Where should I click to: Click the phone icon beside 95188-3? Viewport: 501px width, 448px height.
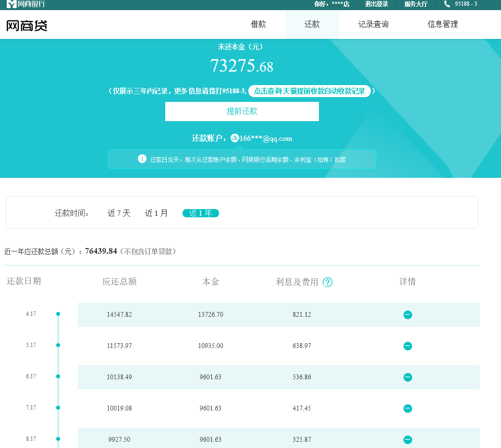coord(447,4)
